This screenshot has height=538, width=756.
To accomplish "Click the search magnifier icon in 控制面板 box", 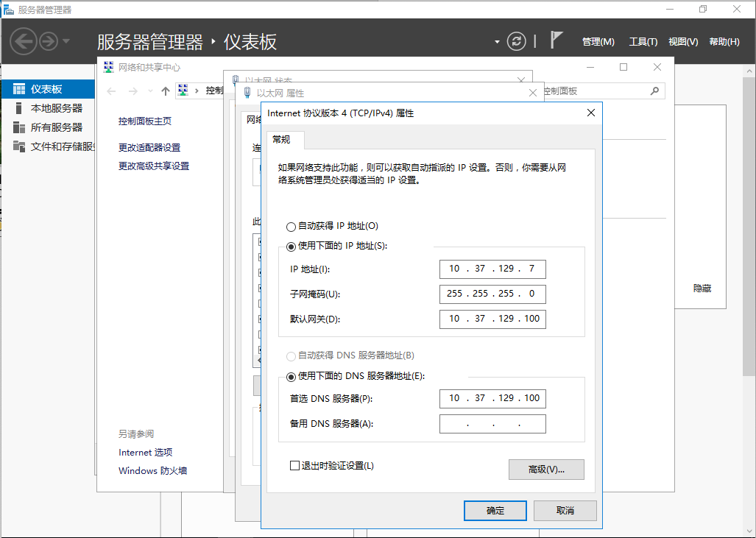I will (x=654, y=91).
